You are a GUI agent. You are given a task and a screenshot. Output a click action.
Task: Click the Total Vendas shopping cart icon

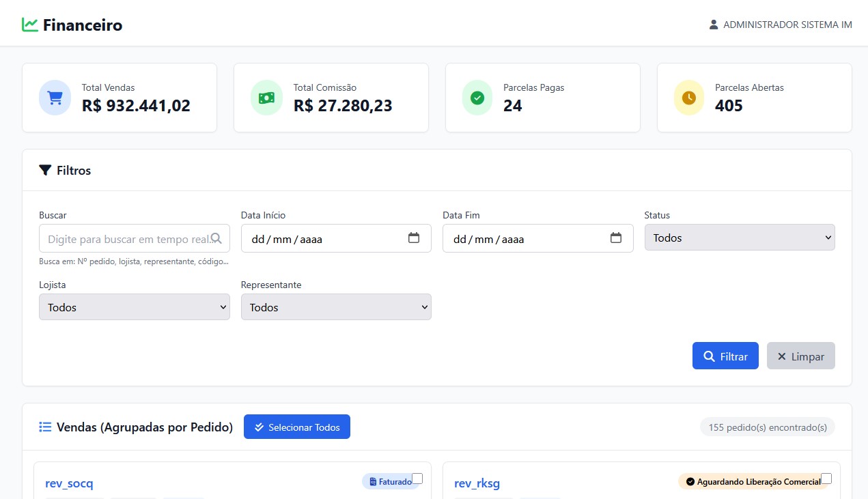pyautogui.click(x=55, y=98)
